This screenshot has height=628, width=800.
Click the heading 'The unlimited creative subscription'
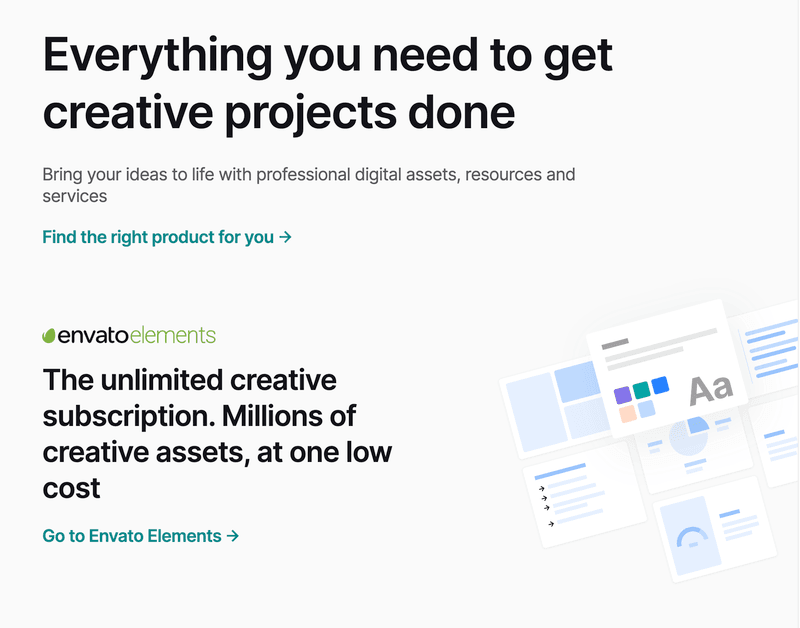tap(217, 434)
